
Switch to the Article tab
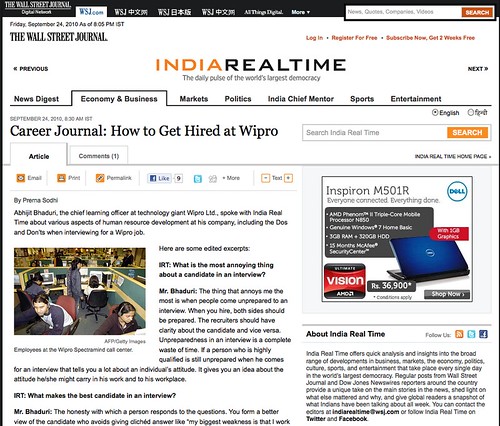[39, 155]
